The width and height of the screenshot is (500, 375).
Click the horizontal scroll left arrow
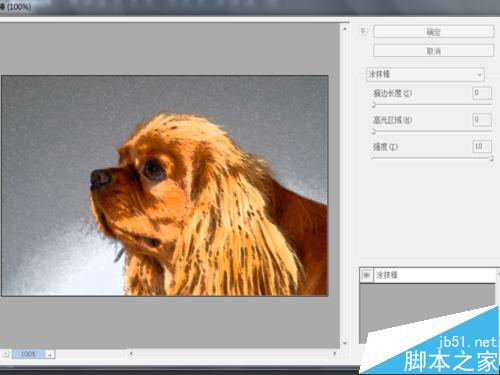[131, 354]
